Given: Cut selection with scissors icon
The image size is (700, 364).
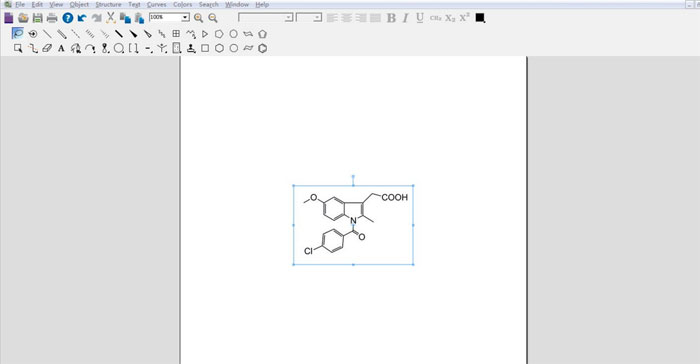Looking at the screenshot, I should tap(111, 18).
